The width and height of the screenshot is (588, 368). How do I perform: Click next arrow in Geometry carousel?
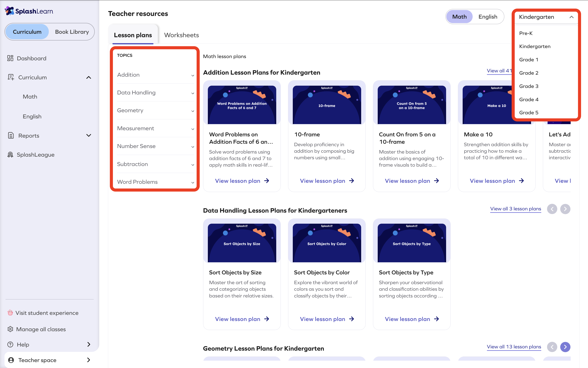[x=565, y=347]
